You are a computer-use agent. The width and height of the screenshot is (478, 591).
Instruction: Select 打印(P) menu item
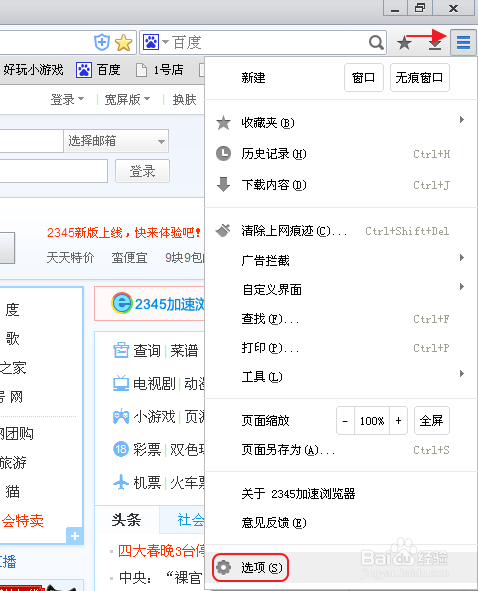click(x=341, y=348)
